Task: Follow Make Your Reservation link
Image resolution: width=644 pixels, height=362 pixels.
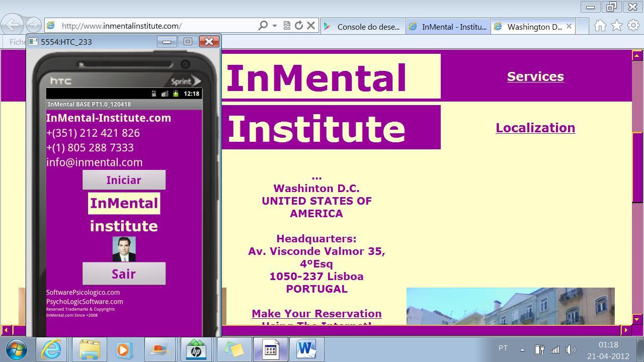Action: (316, 314)
